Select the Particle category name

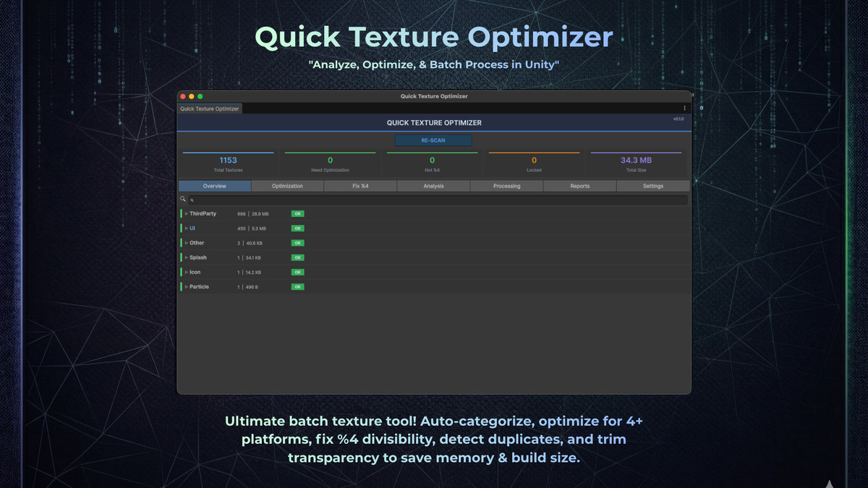pyautogui.click(x=199, y=287)
